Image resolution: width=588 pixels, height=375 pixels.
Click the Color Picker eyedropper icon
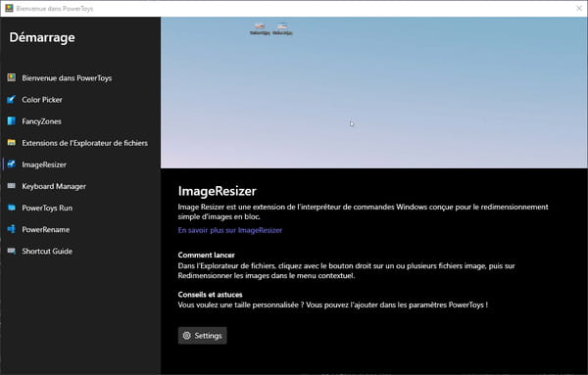pos(12,99)
